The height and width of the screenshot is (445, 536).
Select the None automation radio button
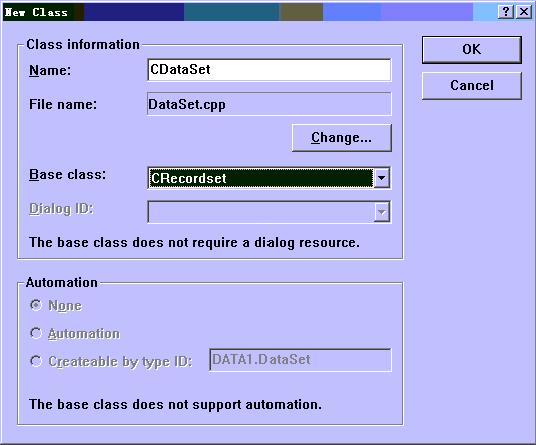point(36,305)
